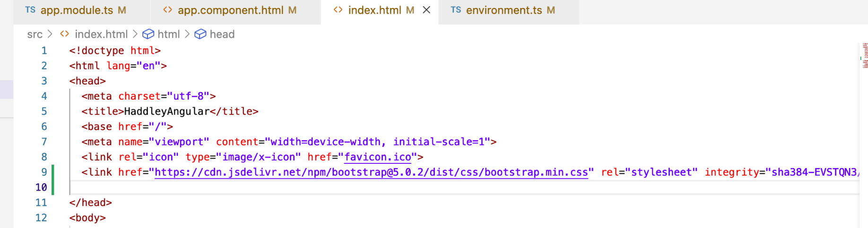Select the environment.ts tab
This screenshot has width=868, height=228.
click(x=503, y=10)
